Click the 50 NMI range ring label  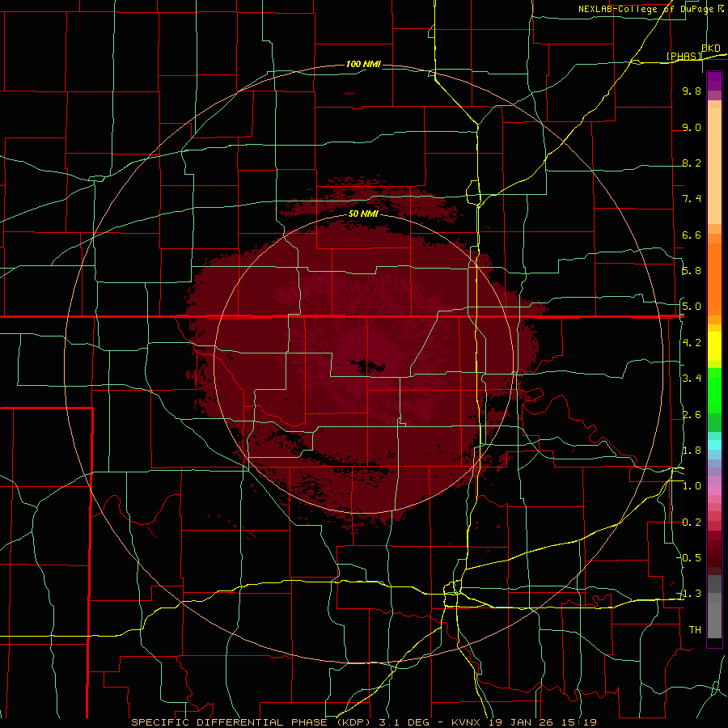coord(363,214)
